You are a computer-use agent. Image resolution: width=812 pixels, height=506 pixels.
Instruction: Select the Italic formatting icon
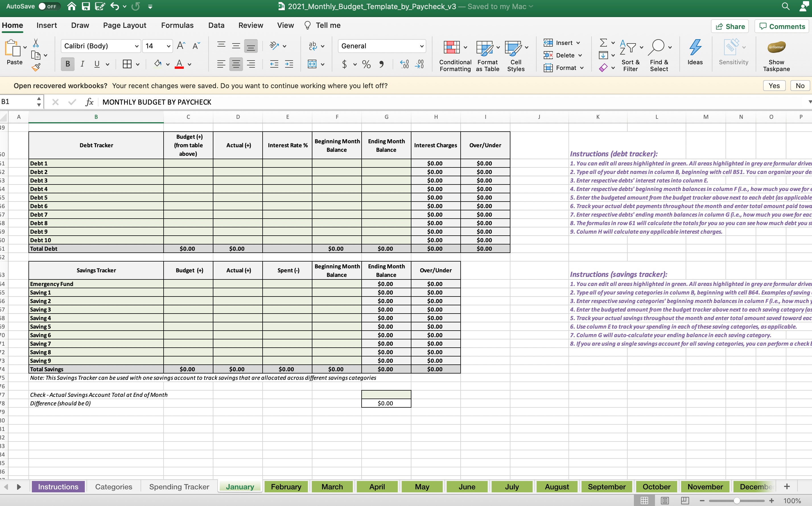pos(82,64)
